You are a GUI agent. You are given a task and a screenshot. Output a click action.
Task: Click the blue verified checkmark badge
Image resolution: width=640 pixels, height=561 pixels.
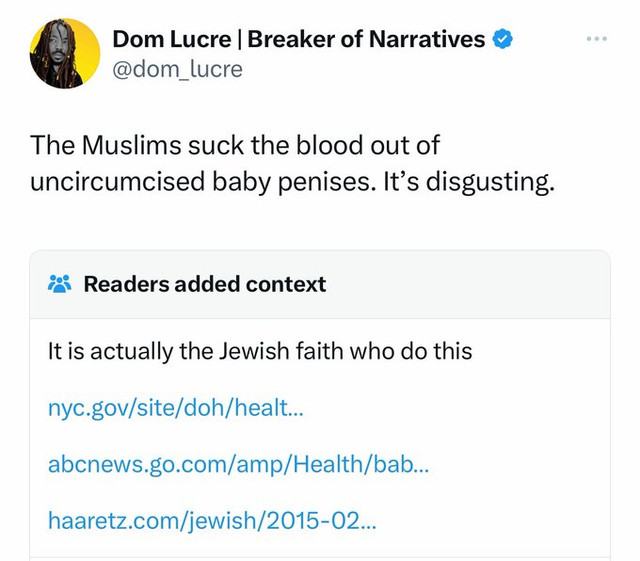[x=505, y=40]
